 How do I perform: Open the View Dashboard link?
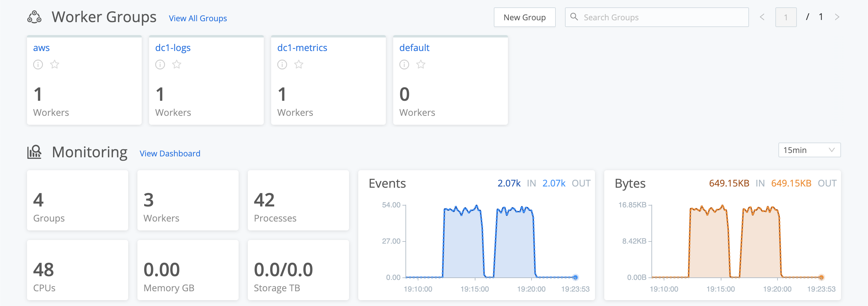pos(170,154)
